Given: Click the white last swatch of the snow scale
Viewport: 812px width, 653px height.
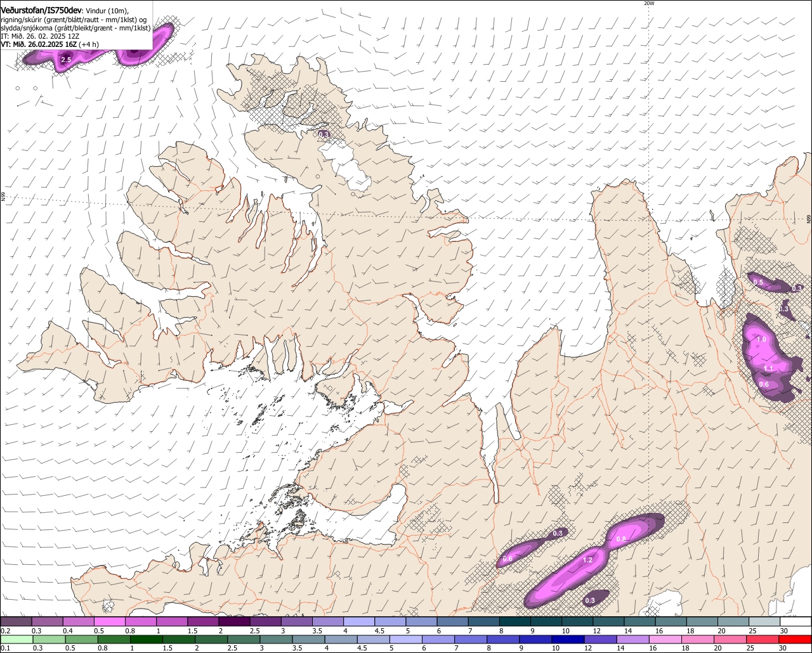Looking at the screenshot, I should (796, 621).
